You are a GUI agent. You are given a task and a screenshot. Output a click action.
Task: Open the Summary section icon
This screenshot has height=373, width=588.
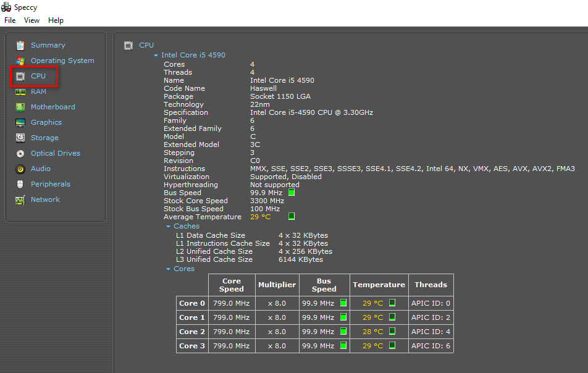20,45
